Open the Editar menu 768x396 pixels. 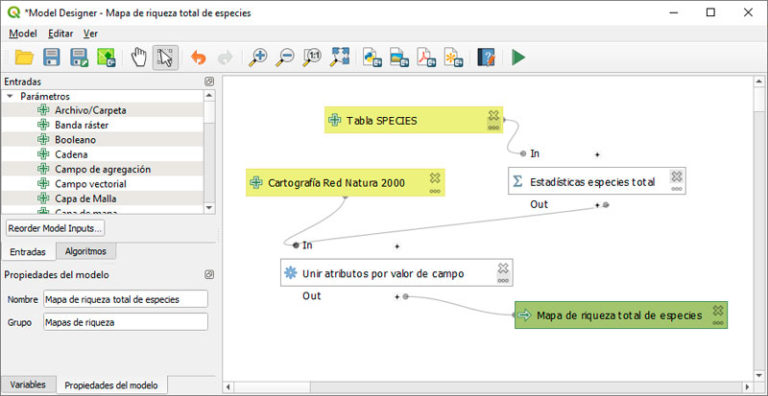pyautogui.click(x=61, y=34)
